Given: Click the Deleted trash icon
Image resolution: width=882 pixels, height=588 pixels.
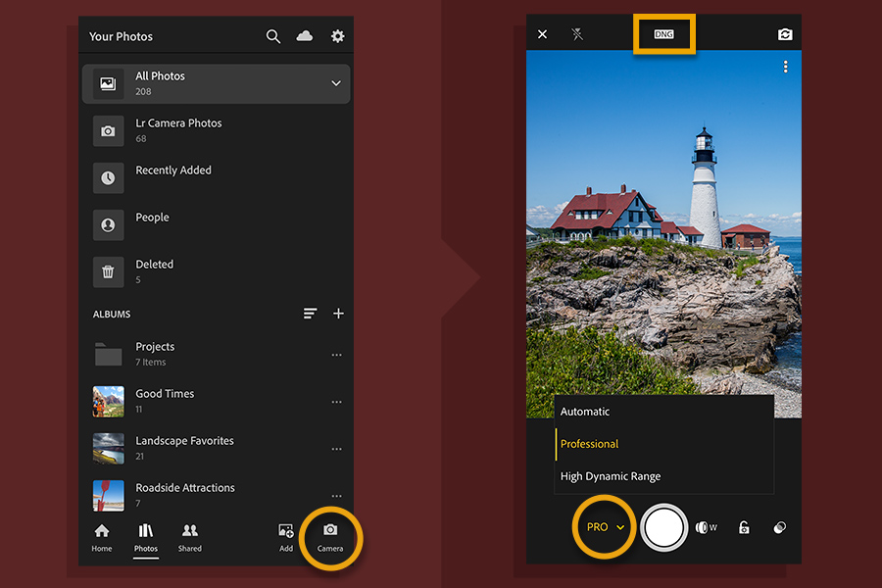Looking at the screenshot, I should (108, 272).
